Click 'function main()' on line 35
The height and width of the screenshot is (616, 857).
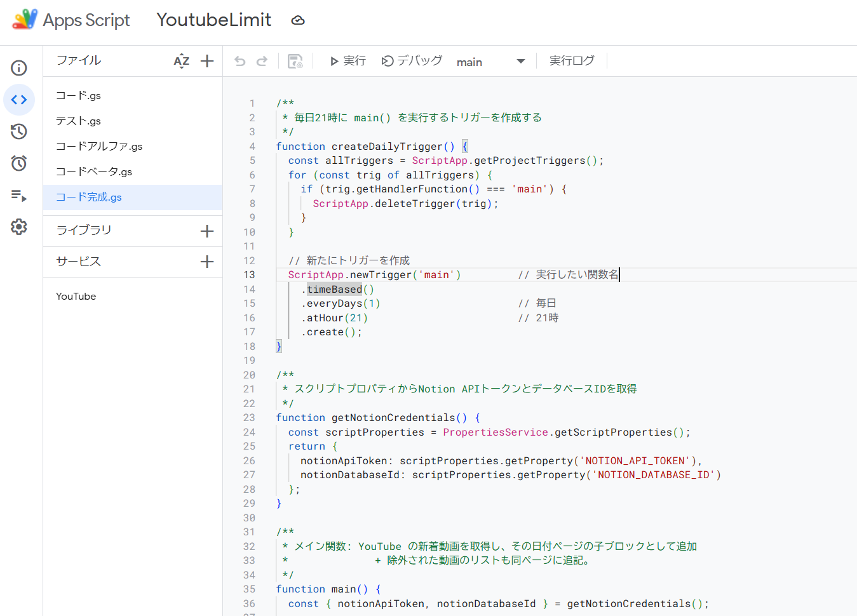[322, 589]
